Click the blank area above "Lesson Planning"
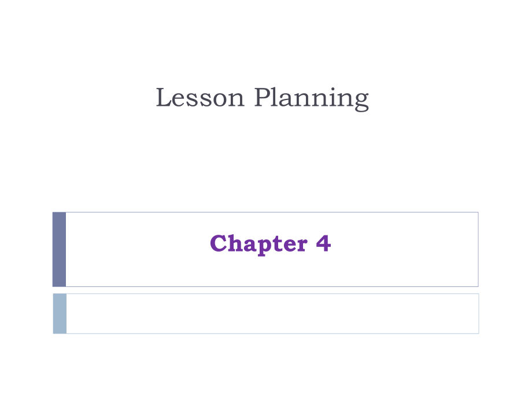The image size is (532, 399). (x=266, y=40)
